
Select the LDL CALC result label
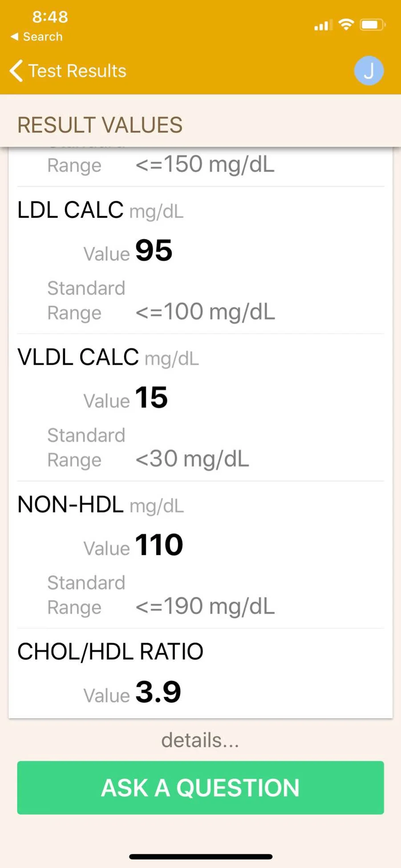(70, 210)
